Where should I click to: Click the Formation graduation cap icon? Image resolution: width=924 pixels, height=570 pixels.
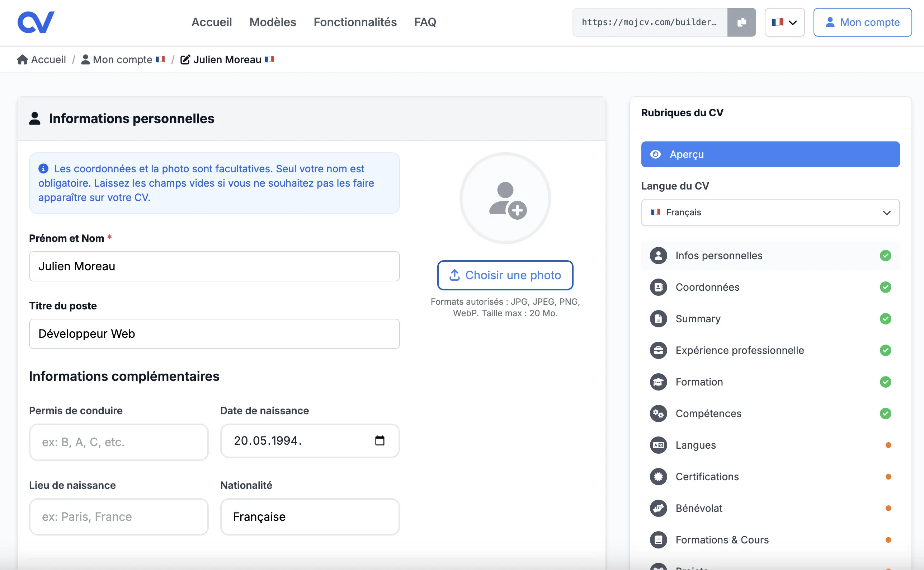point(658,382)
